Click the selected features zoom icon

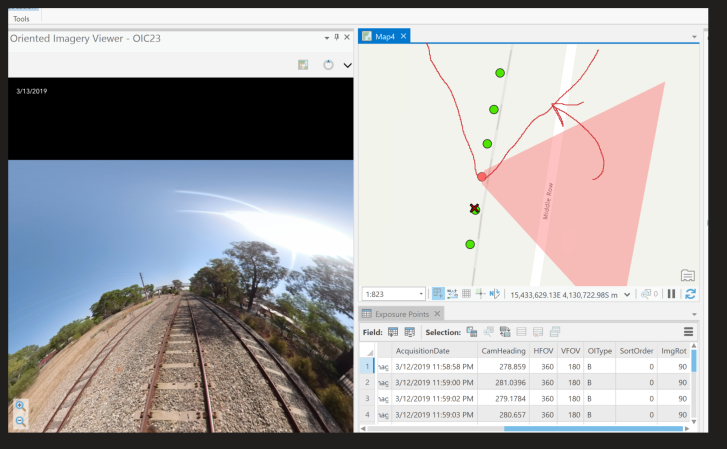coord(645,294)
